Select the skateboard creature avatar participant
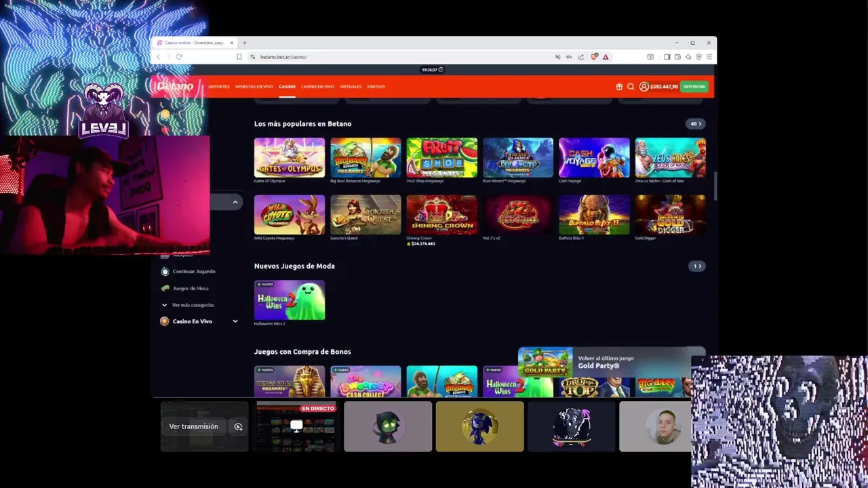 tap(572, 426)
